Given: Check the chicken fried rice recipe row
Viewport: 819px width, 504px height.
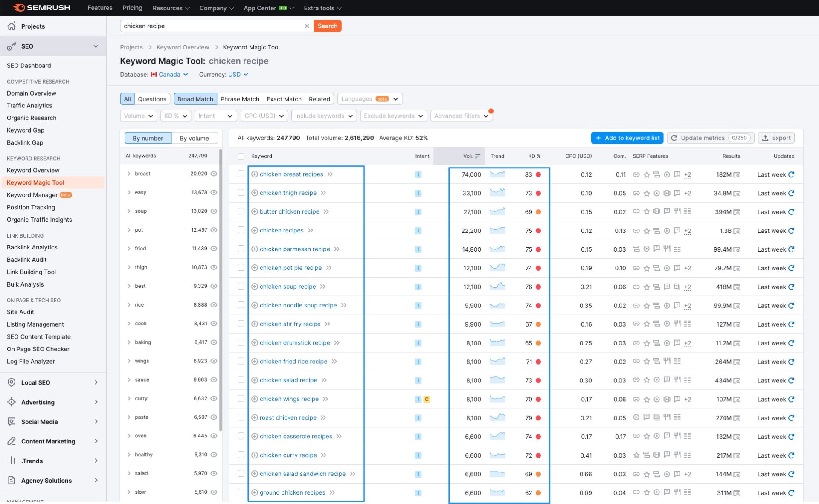Looking at the screenshot, I should pos(241,361).
